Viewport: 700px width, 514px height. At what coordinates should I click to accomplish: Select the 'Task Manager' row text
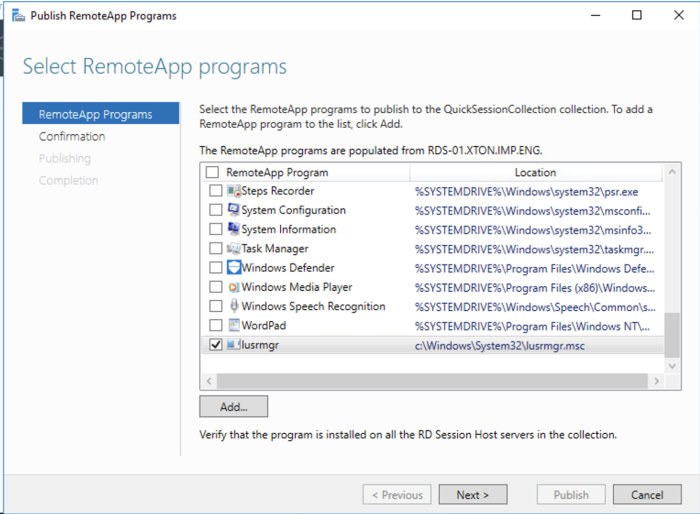point(275,249)
